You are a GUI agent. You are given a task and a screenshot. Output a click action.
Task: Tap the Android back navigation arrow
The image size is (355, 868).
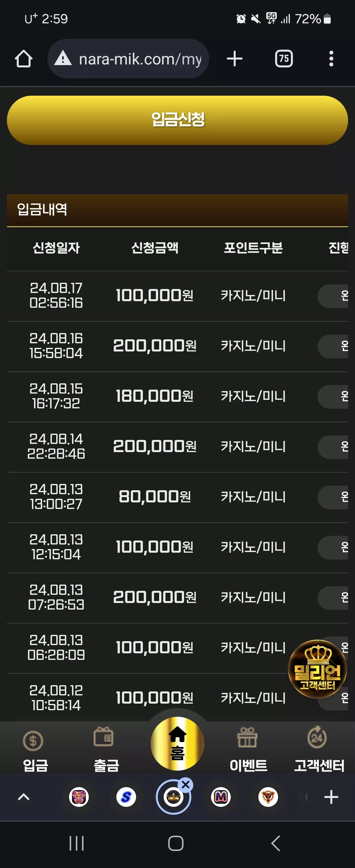(275, 843)
